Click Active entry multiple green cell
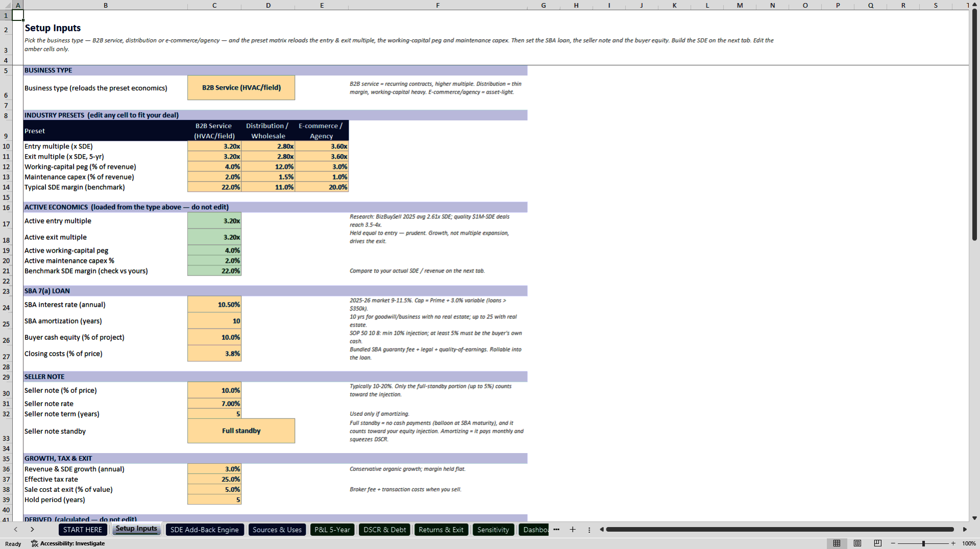Image resolution: width=980 pixels, height=549 pixels. pos(214,221)
